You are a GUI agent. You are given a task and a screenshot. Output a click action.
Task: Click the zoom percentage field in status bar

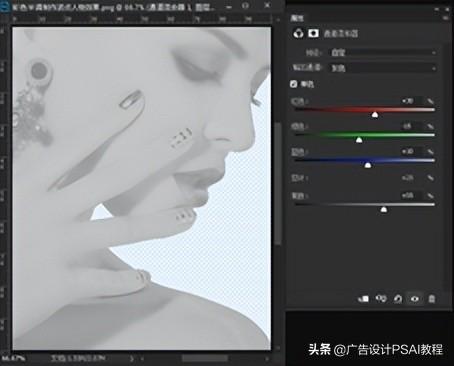13,359
